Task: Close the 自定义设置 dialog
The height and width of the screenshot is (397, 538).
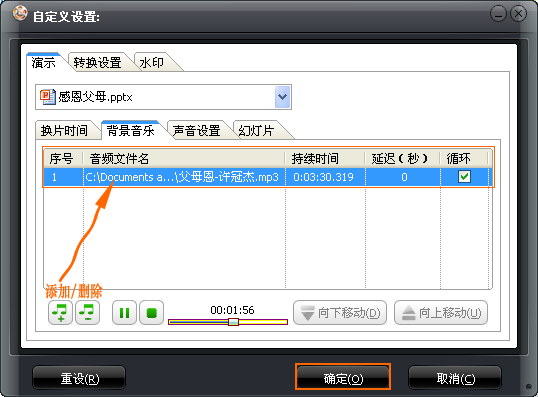Action: (x=518, y=14)
